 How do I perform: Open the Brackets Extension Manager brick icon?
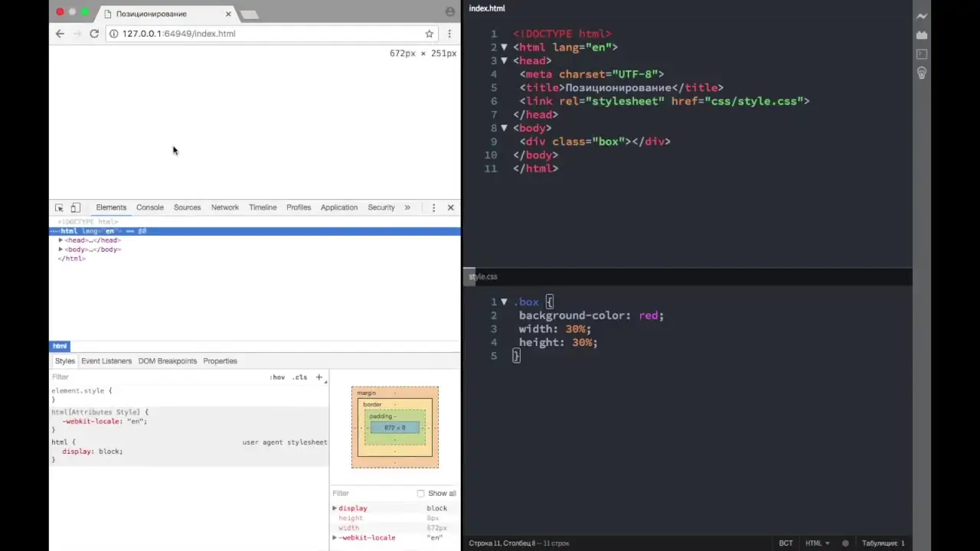(922, 35)
